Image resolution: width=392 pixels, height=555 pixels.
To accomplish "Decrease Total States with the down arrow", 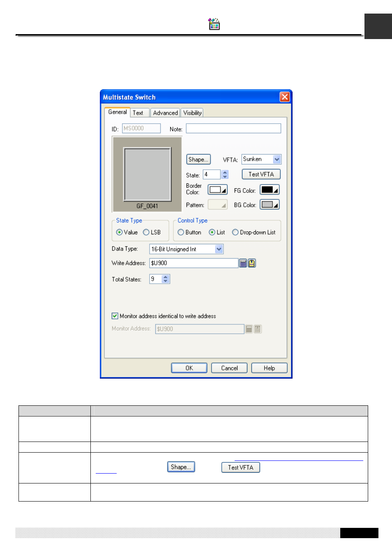I will click(166, 281).
